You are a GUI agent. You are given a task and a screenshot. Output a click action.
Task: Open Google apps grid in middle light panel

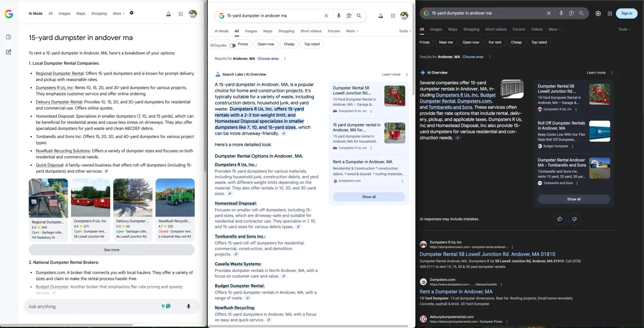(393, 16)
